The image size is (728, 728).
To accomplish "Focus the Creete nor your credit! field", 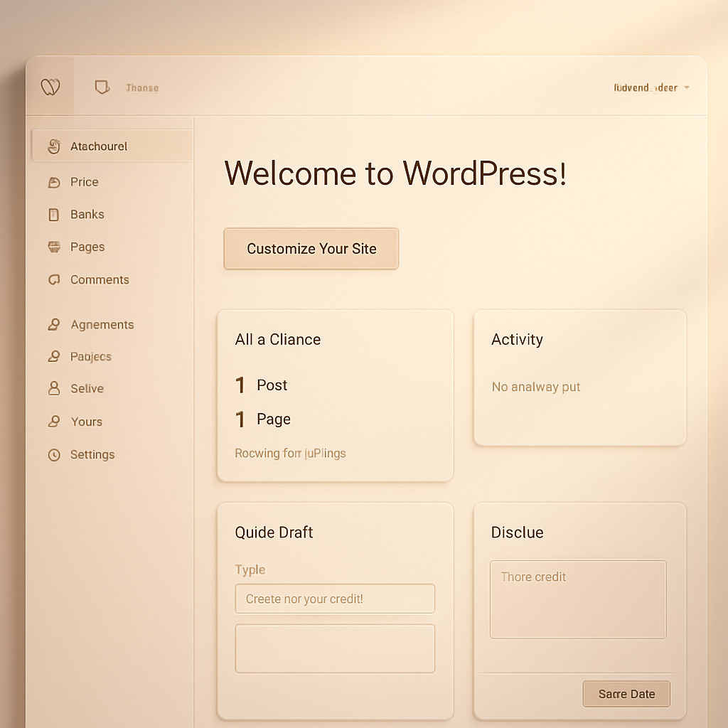I will [x=335, y=599].
